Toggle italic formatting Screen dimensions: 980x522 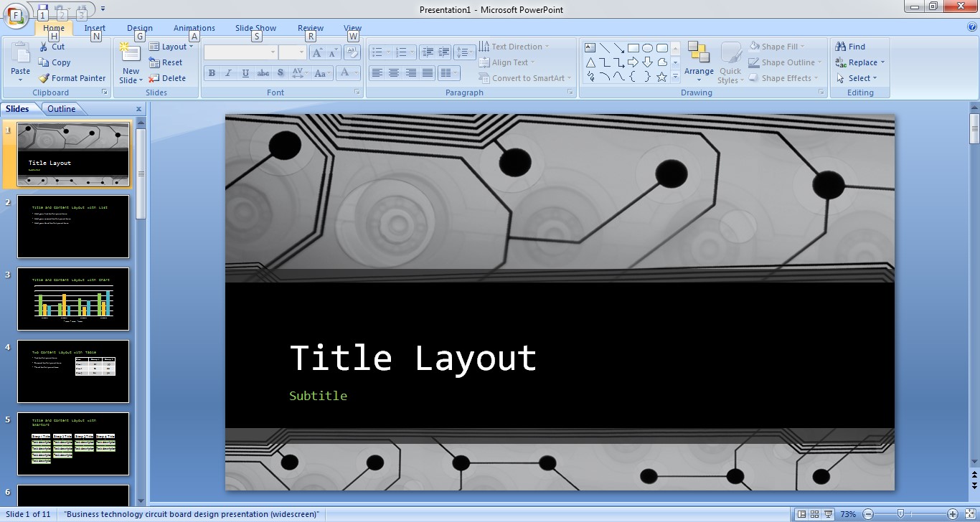click(x=228, y=72)
